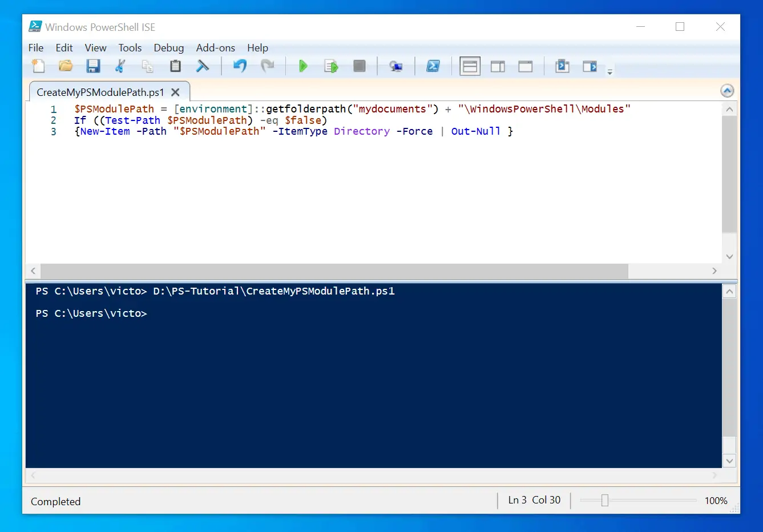Redo edit with the gray arrow

tap(267, 66)
